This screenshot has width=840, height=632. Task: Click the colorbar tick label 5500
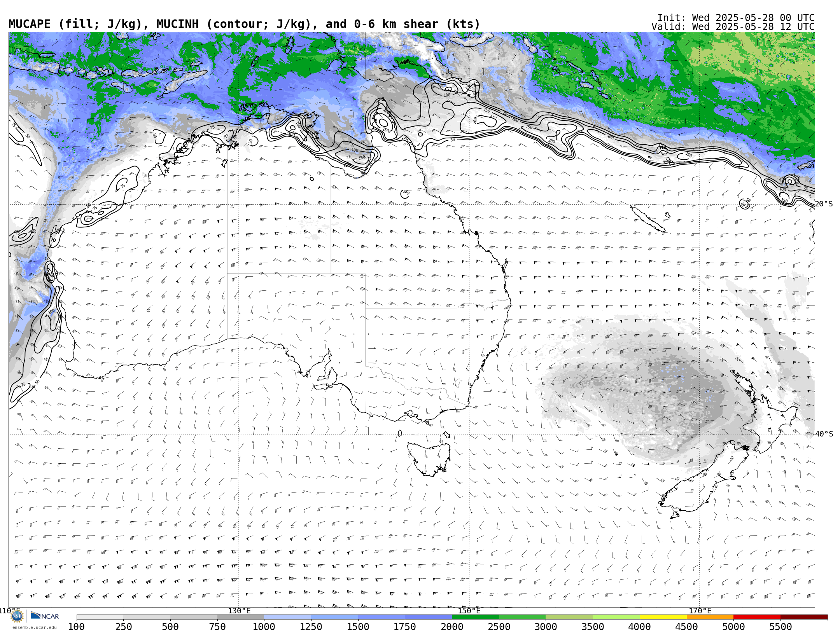(780, 627)
